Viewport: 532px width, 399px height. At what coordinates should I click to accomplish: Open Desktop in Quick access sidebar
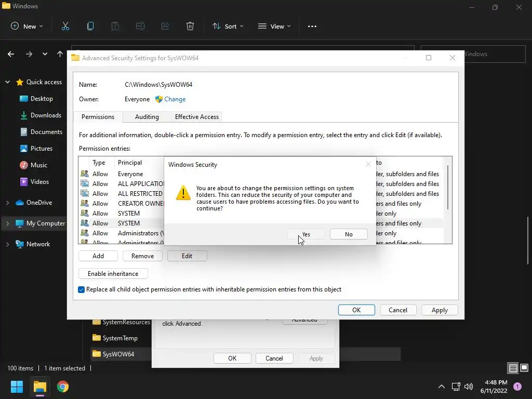coord(36,99)
